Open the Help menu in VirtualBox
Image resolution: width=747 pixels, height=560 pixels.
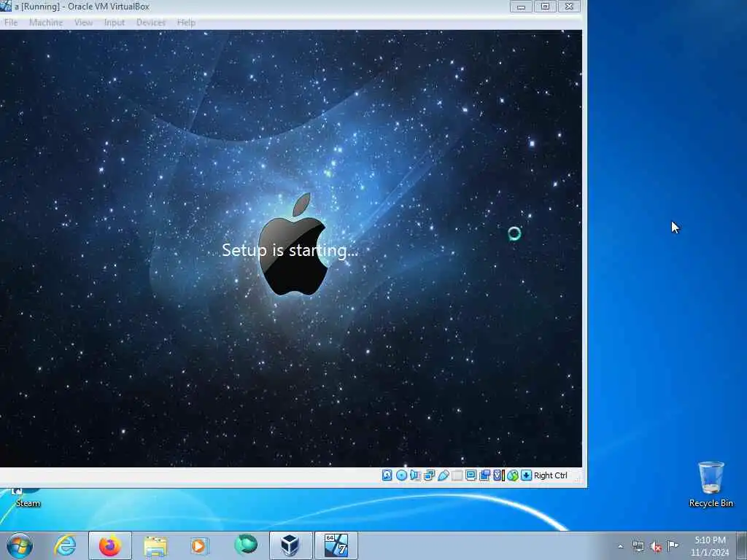[x=186, y=23]
